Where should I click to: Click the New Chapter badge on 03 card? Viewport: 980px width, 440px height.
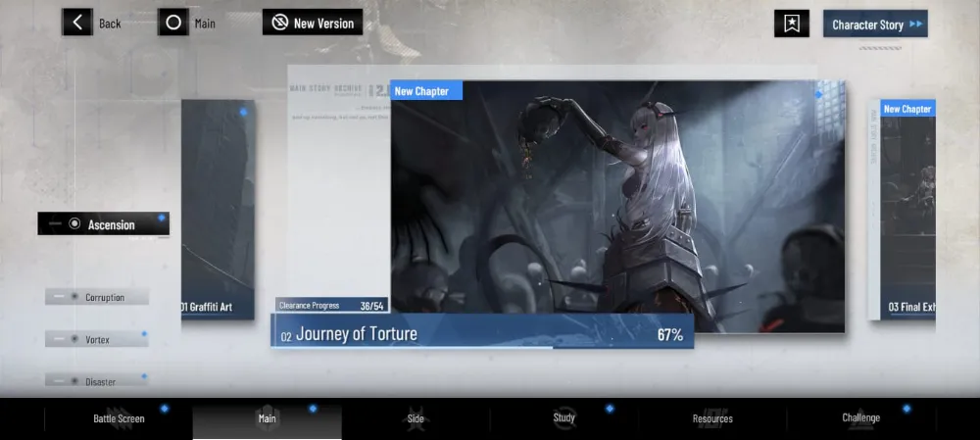(907, 109)
